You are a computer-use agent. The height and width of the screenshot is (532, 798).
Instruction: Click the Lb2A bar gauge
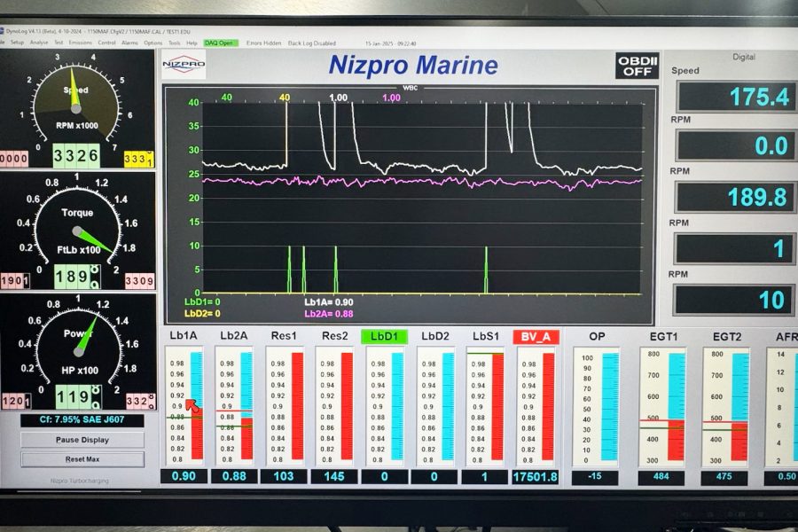[x=234, y=406]
